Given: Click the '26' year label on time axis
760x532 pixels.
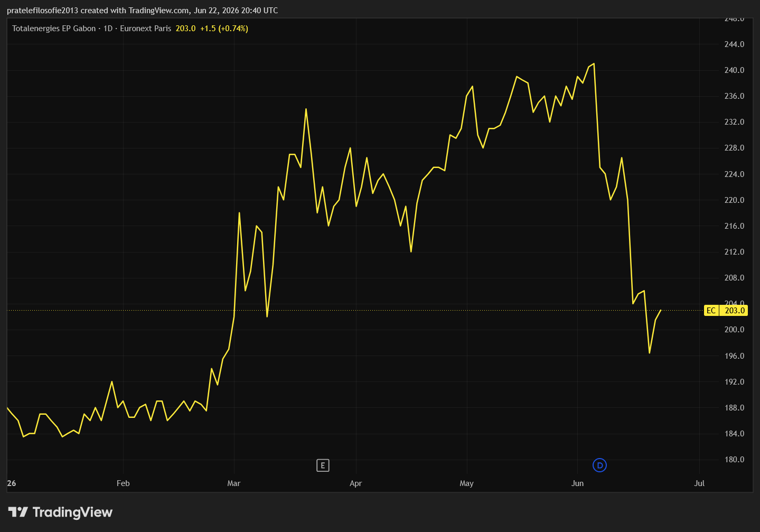Looking at the screenshot, I should click(x=12, y=483).
